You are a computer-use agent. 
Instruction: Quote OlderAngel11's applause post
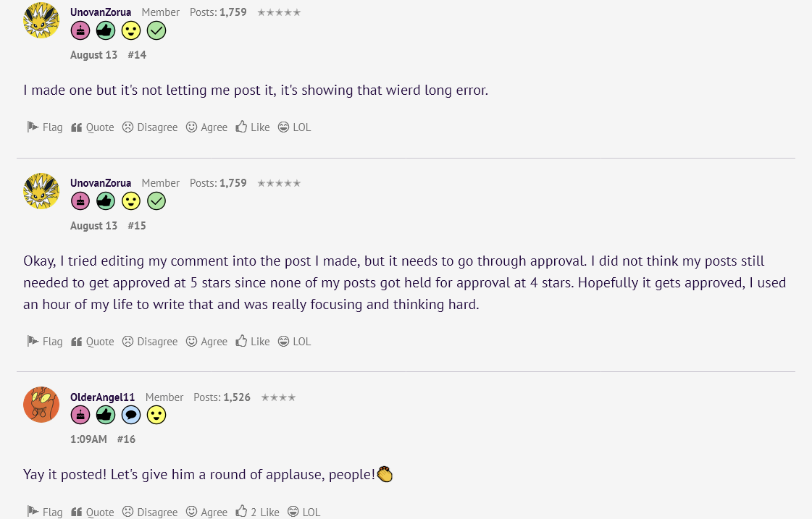click(92, 512)
